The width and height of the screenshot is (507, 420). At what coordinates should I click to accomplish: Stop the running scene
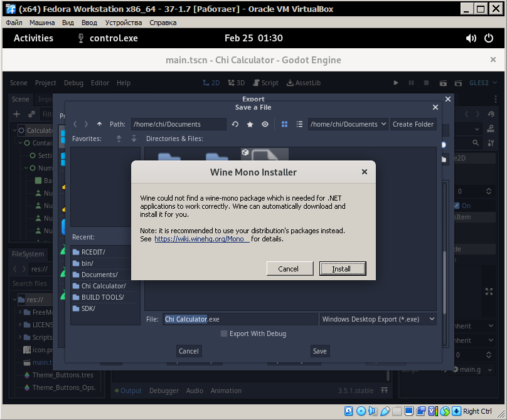pyautogui.click(x=427, y=83)
